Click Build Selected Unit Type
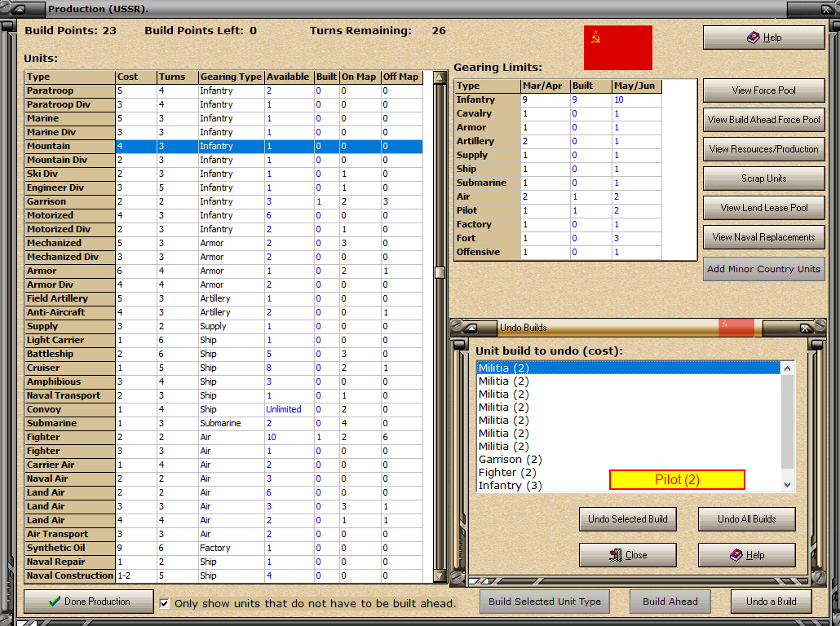The height and width of the screenshot is (626, 840). [x=544, y=602]
